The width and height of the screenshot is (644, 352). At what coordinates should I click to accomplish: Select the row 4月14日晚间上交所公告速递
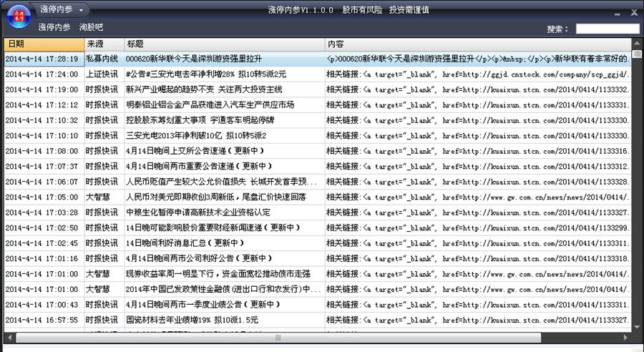click(318, 151)
